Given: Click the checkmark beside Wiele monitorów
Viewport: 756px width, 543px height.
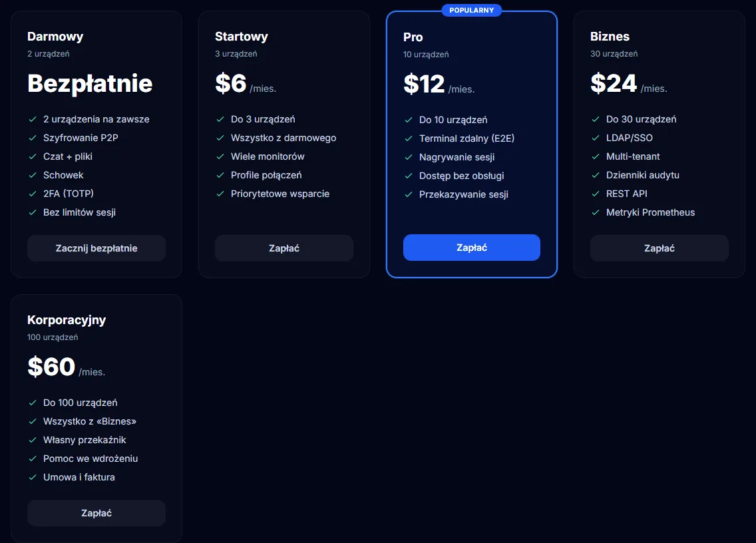Looking at the screenshot, I should click(x=220, y=157).
